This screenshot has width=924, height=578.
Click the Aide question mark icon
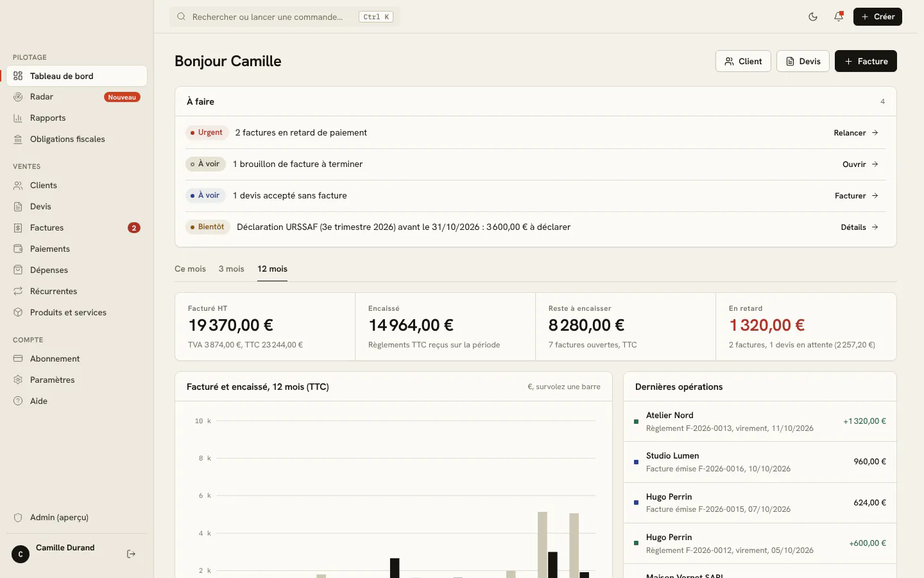click(x=18, y=401)
